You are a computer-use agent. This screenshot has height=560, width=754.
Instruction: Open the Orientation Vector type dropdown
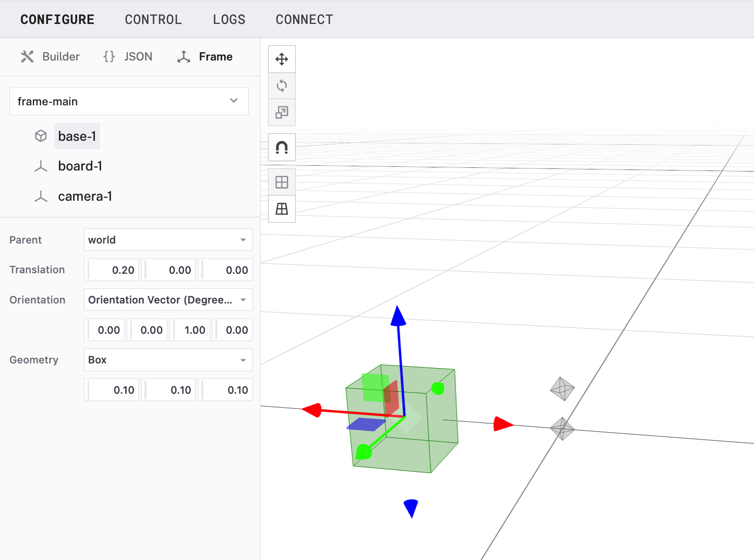click(x=168, y=300)
